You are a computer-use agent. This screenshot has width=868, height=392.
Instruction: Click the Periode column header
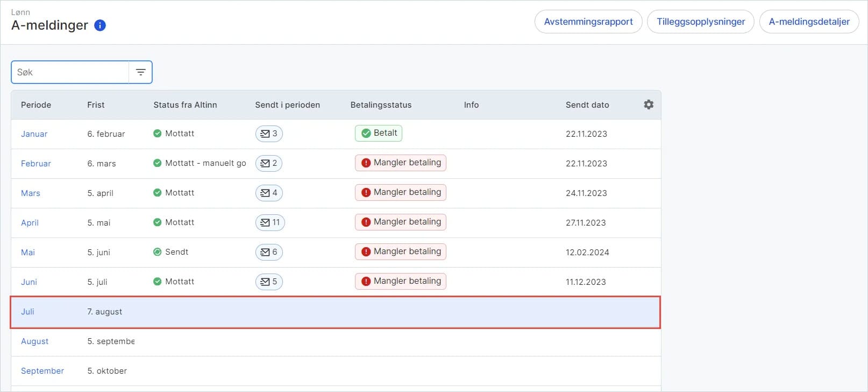pyautogui.click(x=36, y=105)
